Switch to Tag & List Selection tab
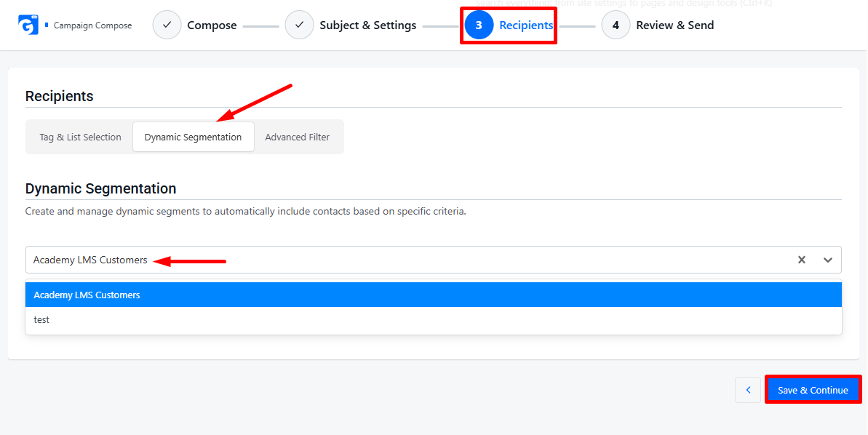This screenshot has height=435, width=868. click(80, 137)
